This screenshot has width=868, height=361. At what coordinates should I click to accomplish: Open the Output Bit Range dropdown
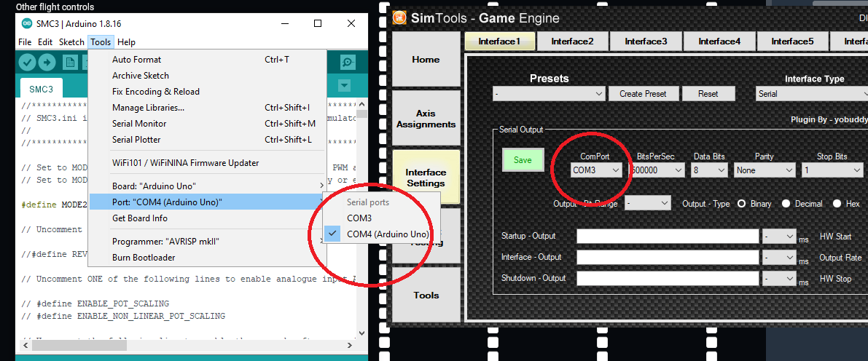648,204
